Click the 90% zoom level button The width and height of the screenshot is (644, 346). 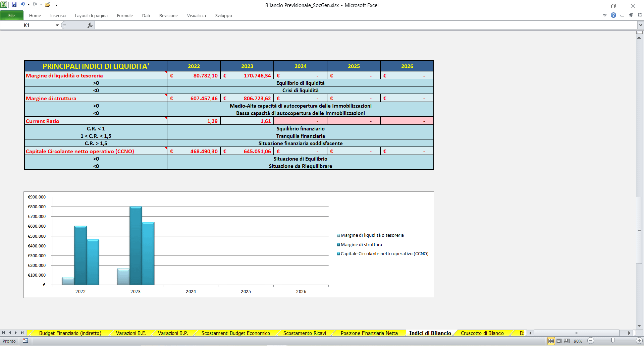578,341
